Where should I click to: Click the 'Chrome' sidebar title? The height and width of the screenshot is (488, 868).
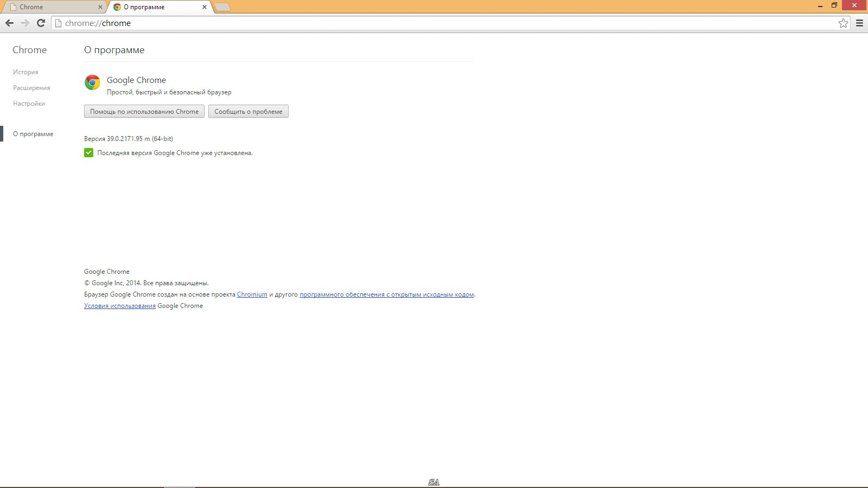point(30,50)
